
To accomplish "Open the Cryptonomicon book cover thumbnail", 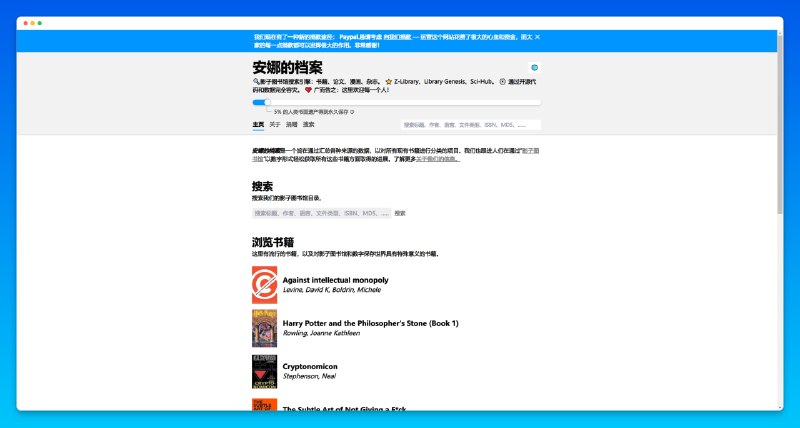I will coord(264,371).
